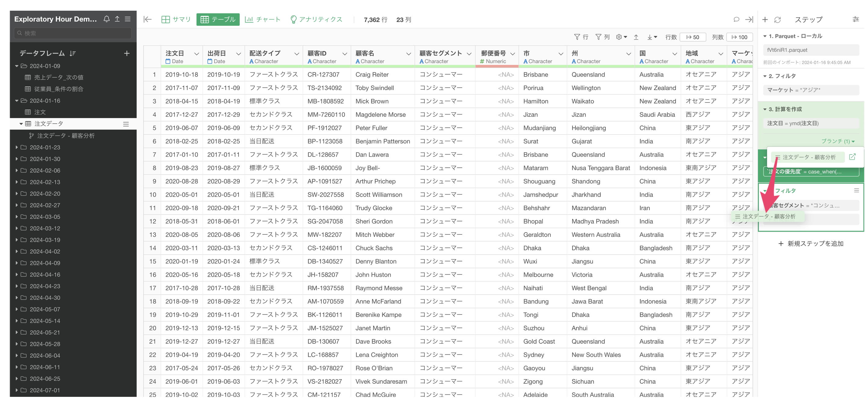Click fVt6niR1.parquet file name
Viewport: 868px width, 406px height.
pyautogui.click(x=811, y=50)
